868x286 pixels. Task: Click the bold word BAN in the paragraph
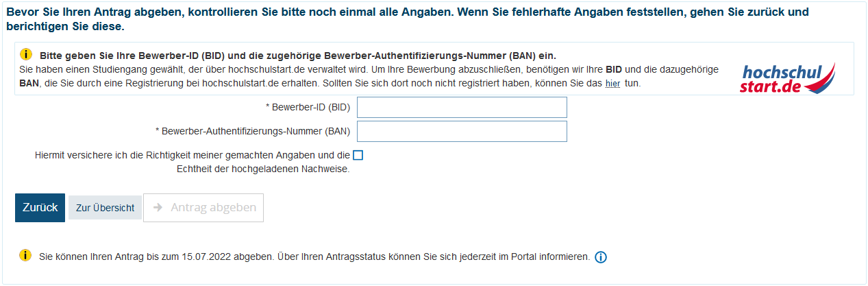30,83
